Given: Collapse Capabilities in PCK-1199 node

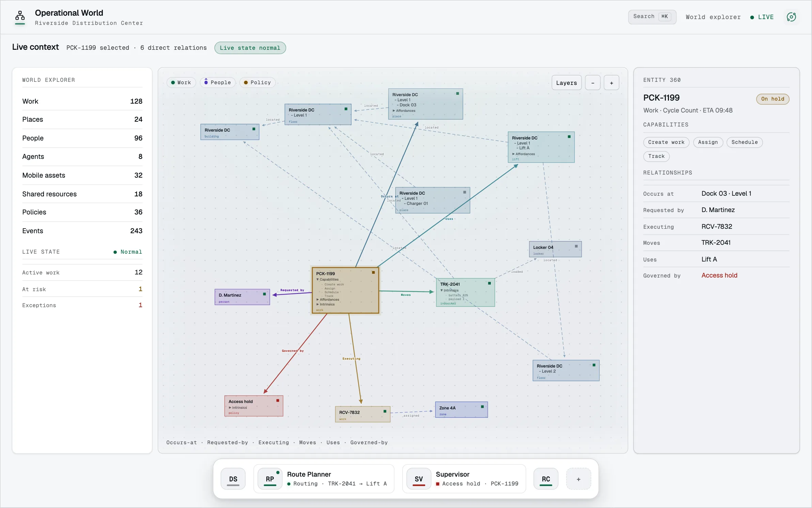Looking at the screenshot, I should coord(327,280).
